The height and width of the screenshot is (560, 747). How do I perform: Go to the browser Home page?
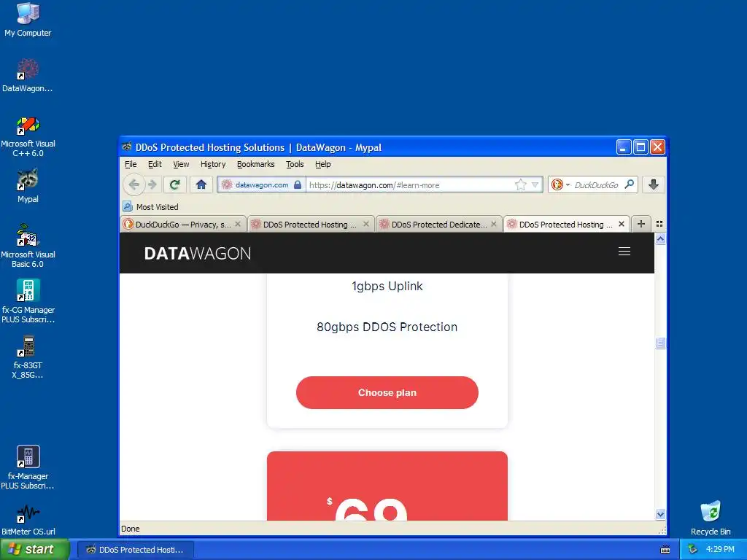point(201,184)
